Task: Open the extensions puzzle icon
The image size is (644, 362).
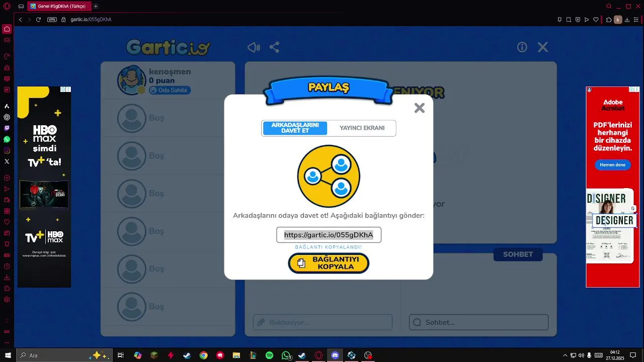Action: pos(609,20)
